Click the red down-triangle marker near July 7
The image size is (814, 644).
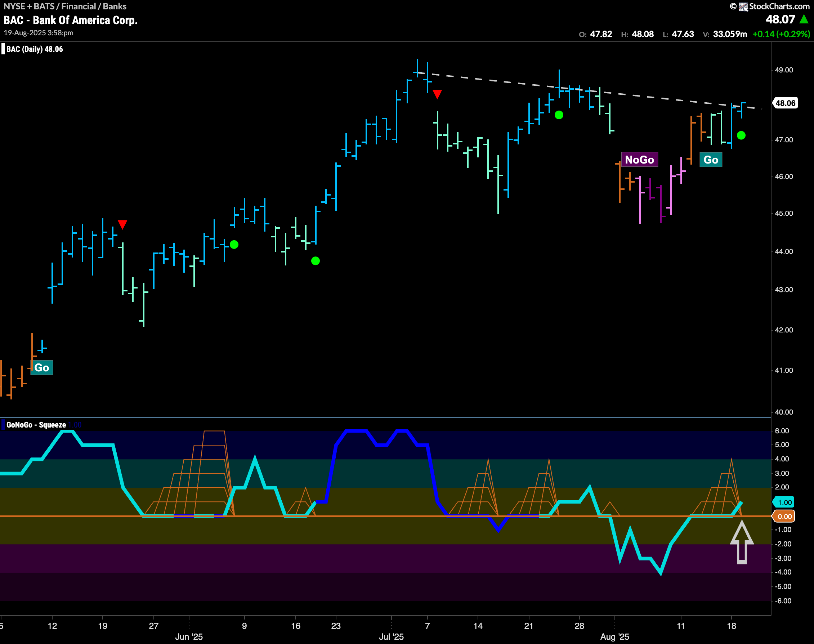click(437, 94)
